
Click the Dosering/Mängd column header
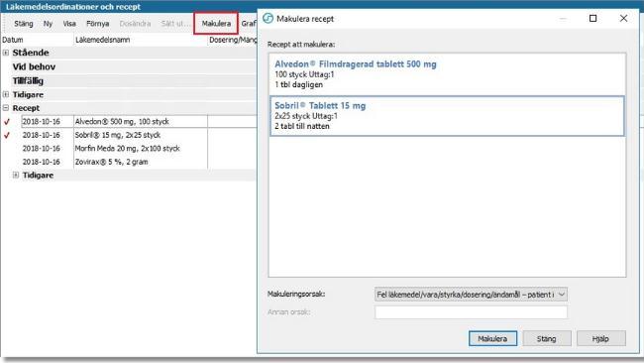point(233,40)
